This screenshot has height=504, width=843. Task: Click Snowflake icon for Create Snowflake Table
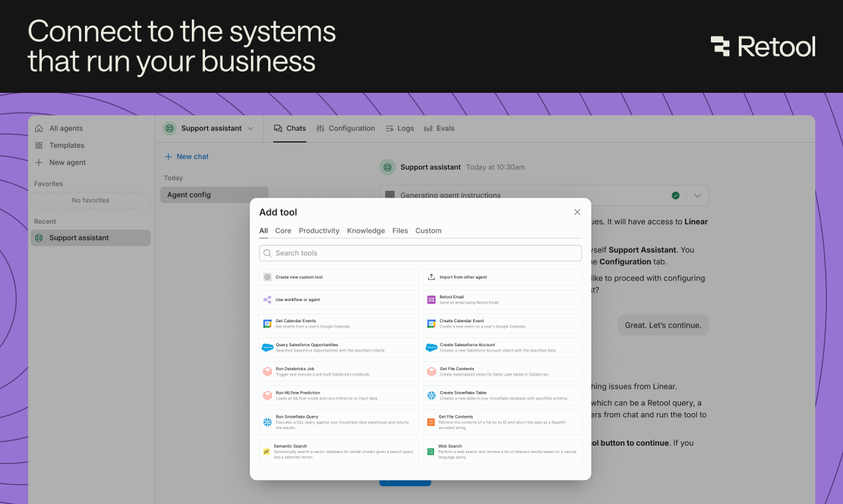[x=431, y=395]
